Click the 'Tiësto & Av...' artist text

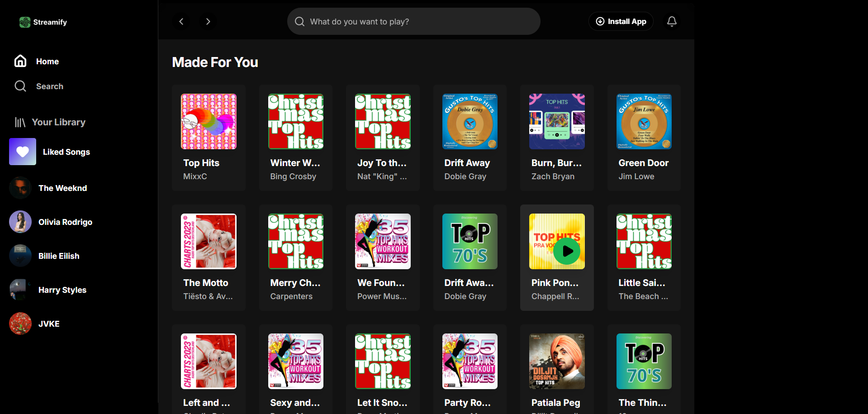pyautogui.click(x=208, y=296)
